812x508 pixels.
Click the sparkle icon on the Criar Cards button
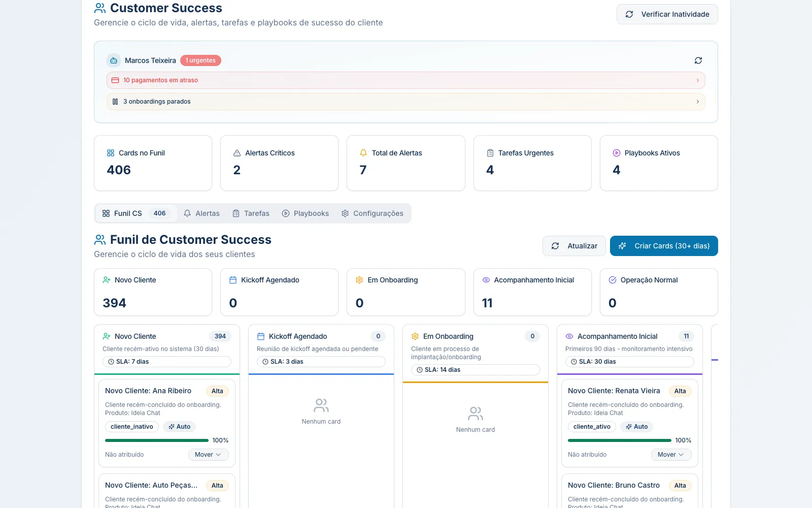[x=622, y=246]
